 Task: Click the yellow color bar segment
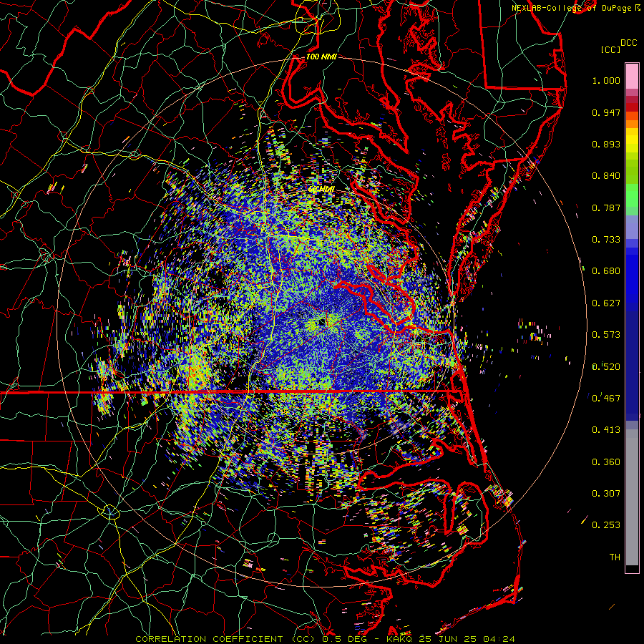click(x=632, y=141)
